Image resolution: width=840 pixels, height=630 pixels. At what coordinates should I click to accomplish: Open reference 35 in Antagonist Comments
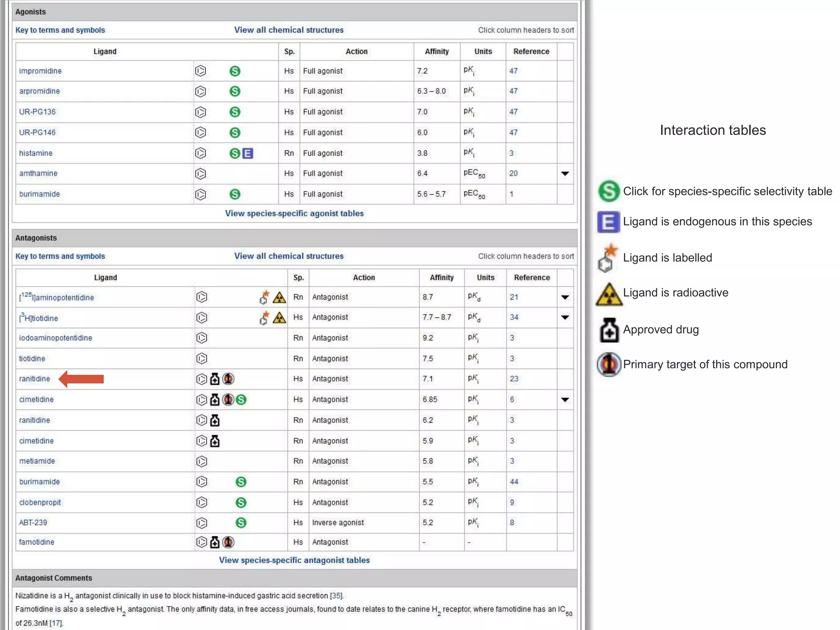[x=336, y=596]
